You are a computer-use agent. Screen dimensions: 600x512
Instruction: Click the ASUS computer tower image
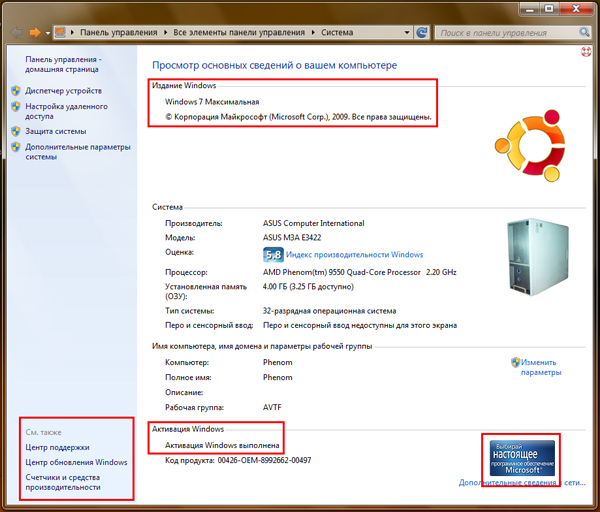tap(537, 257)
